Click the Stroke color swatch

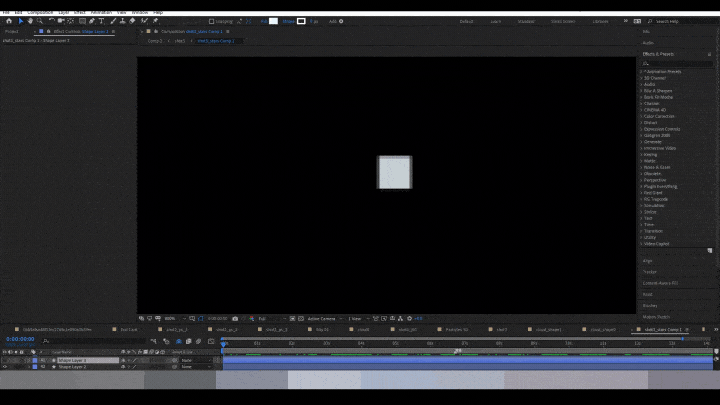pyautogui.click(x=301, y=21)
